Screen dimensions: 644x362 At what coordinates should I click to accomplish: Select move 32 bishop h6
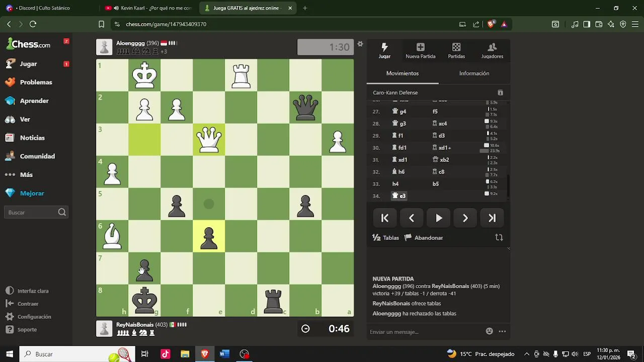(398, 172)
